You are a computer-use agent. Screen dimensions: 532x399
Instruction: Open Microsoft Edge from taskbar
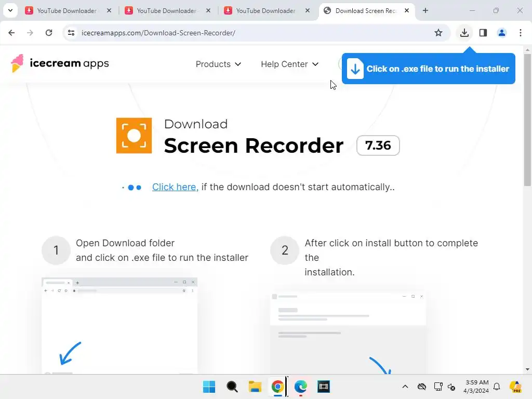pyautogui.click(x=301, y=387)
